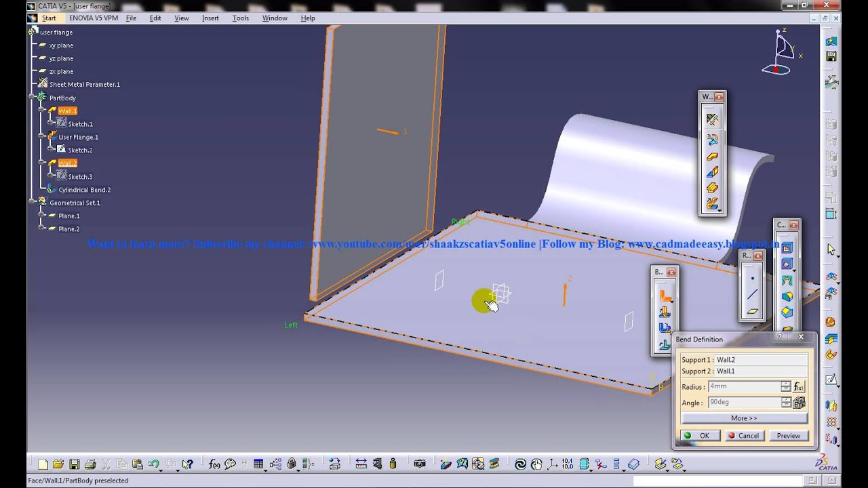Open the Window menu
This screenshot has width=868, height=488.
275,18
